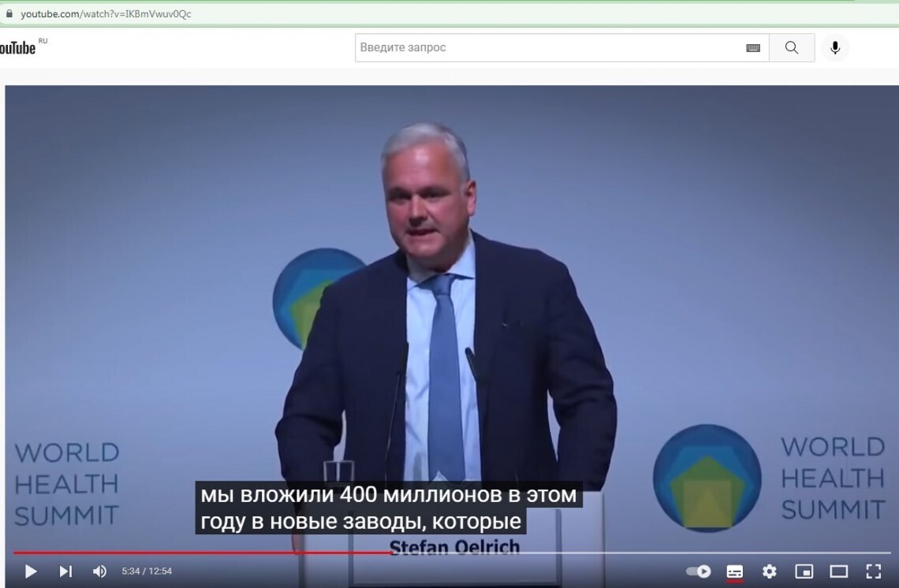Mute the video volume speaker icon

coord(99,571)
